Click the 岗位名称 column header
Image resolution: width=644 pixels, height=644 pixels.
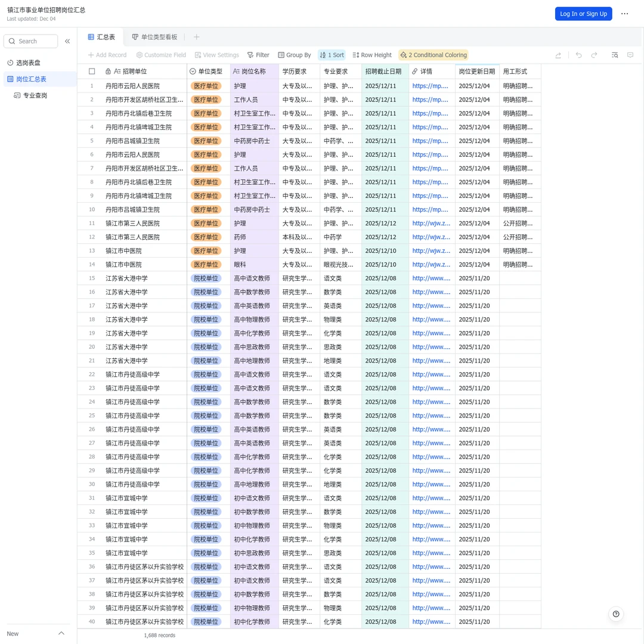pos(254,72)
